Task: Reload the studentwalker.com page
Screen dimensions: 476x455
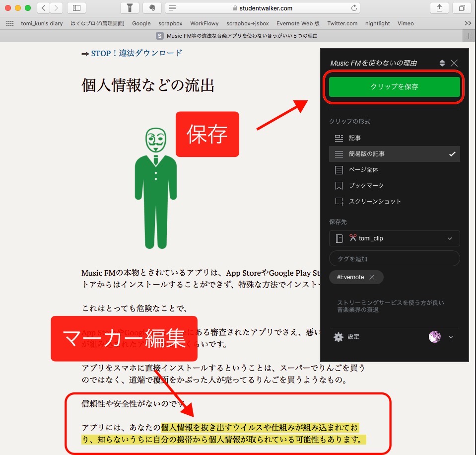Action: click(354, 8)
